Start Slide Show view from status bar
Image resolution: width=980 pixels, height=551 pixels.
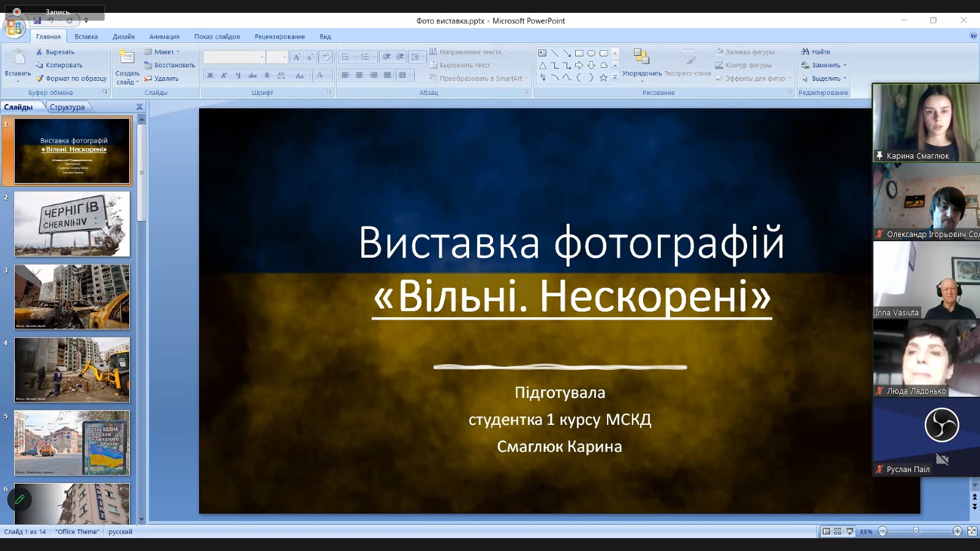click(x=850, y=531)
